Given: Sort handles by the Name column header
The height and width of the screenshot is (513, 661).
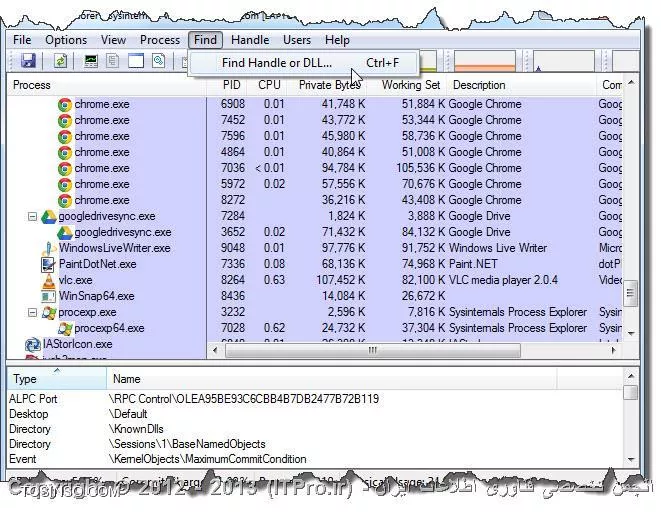Looking at the screenshot, I should pos(331,379).
